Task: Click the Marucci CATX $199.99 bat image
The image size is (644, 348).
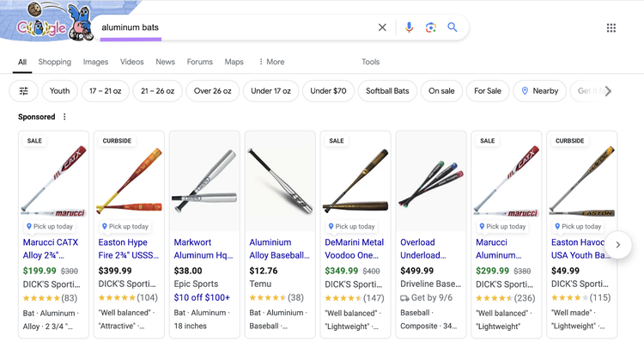Action: click(53, 180)
